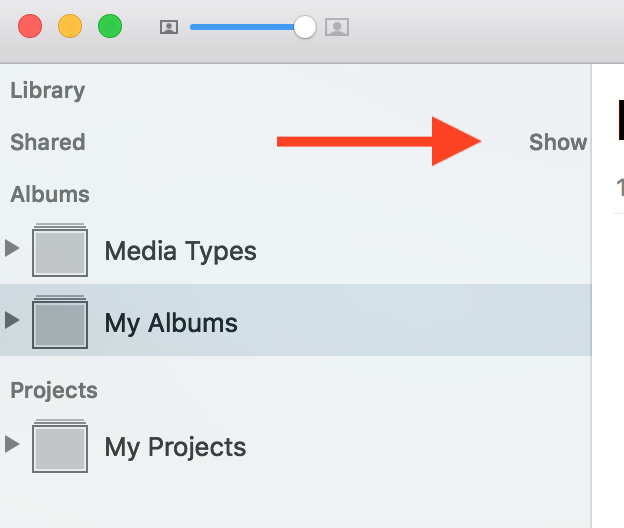Minimize the window with yellow button
This screenshot has width=624, height=528.
click(x=70, y=27)
